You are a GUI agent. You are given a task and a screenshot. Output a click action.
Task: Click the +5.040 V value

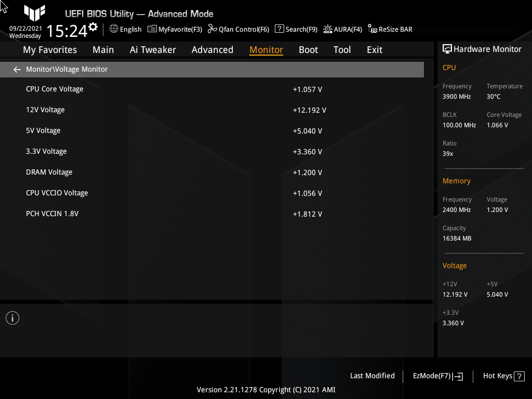(x=308, y=131)
